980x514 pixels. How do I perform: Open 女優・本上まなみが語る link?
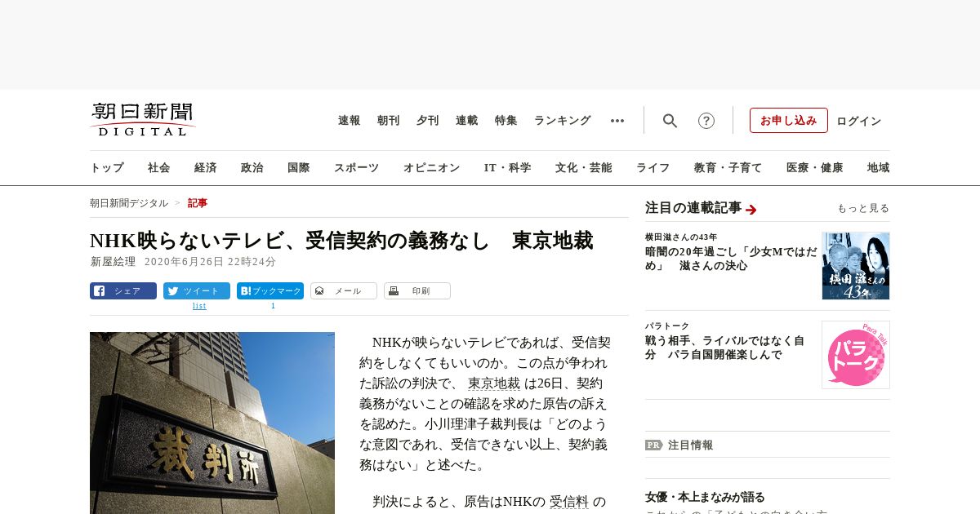(x=705, y=497)
